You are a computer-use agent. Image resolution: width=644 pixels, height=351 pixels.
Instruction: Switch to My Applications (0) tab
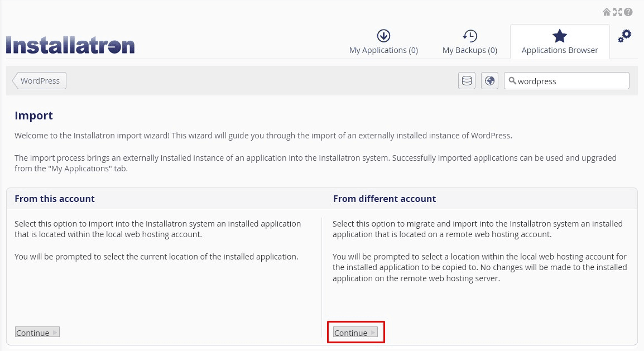click(x=383, y=42)
